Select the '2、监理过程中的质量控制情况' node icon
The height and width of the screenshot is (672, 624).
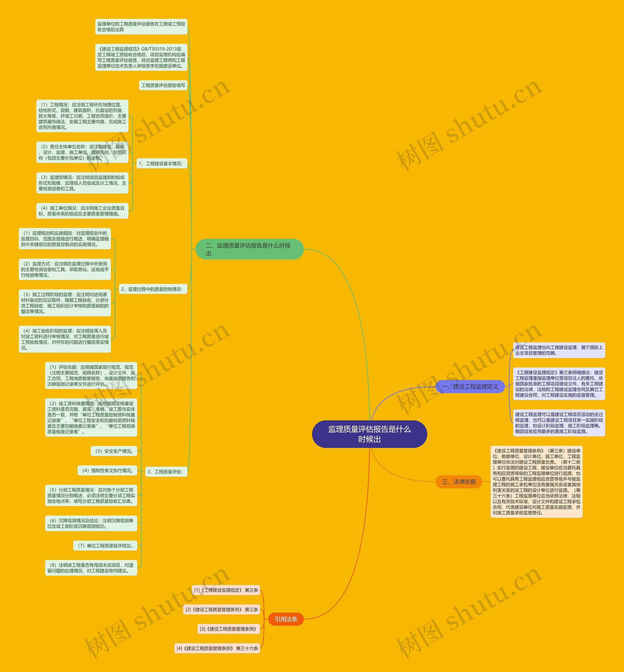point(154,287)
